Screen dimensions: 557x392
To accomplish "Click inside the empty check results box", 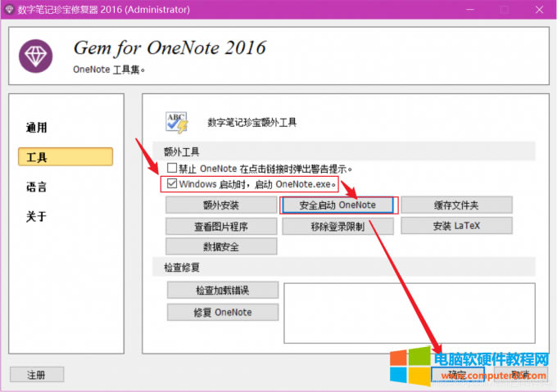I will pyautogui.click(x=410, y=313).
